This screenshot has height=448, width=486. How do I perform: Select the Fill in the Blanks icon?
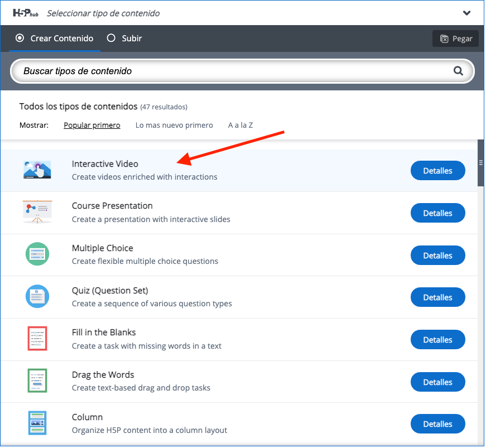pos(37,339)
